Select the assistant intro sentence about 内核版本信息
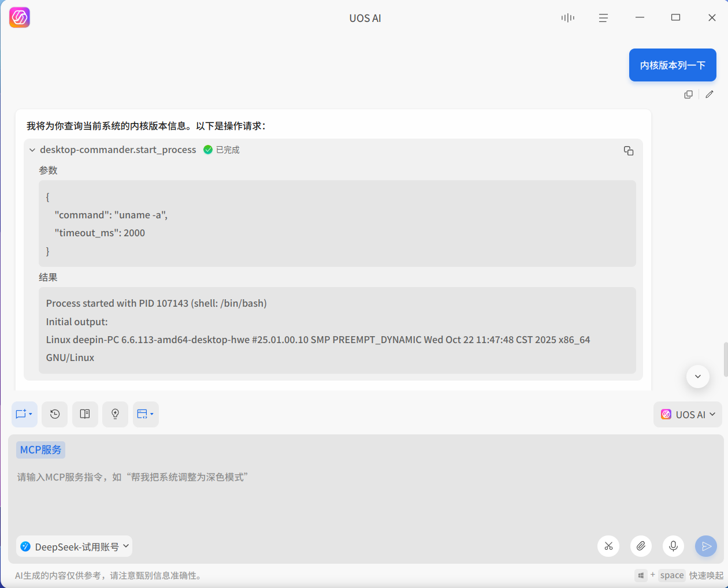728x588 pixels. [146, 126]
